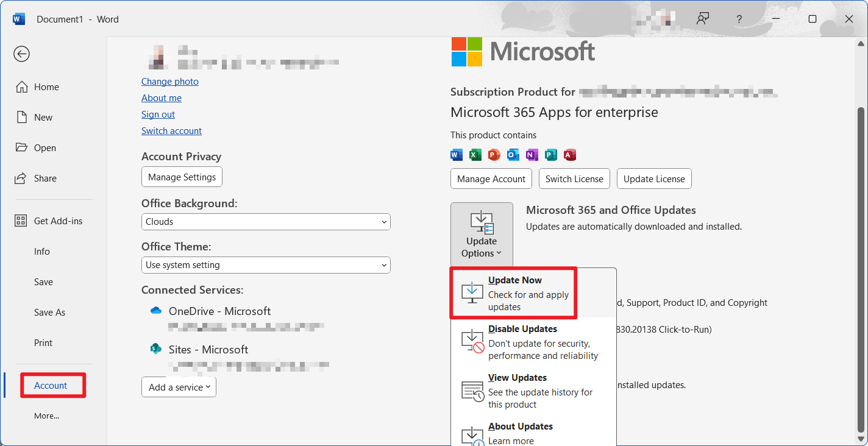Choose Disable Updates from the menu

533,342
